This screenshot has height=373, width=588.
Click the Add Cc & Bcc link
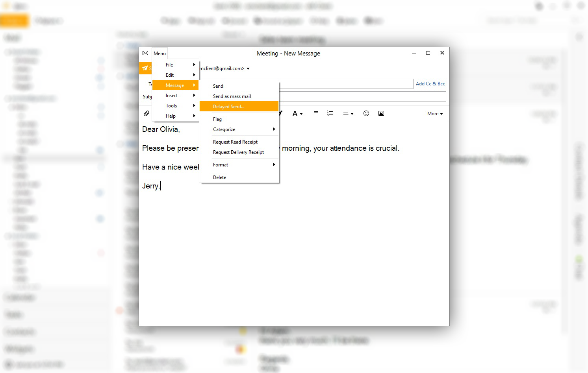[x=430, y=83]
